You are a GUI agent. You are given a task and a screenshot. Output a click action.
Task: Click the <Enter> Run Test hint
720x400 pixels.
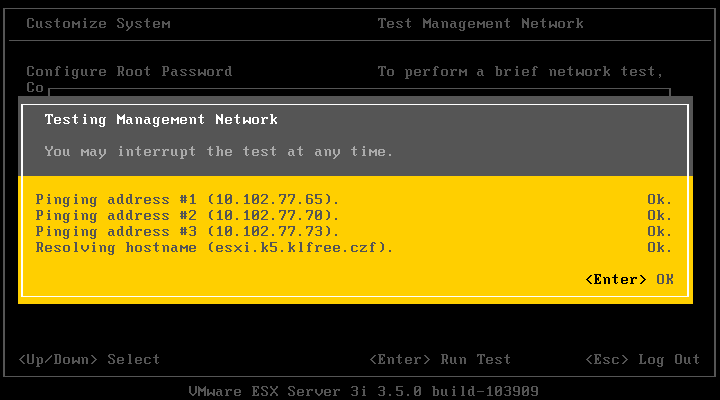click(x=440, y=359)
